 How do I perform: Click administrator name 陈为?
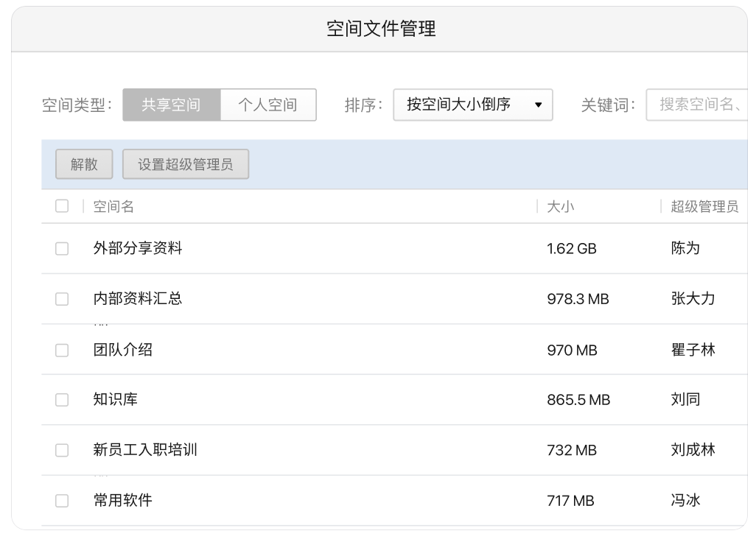685,248
